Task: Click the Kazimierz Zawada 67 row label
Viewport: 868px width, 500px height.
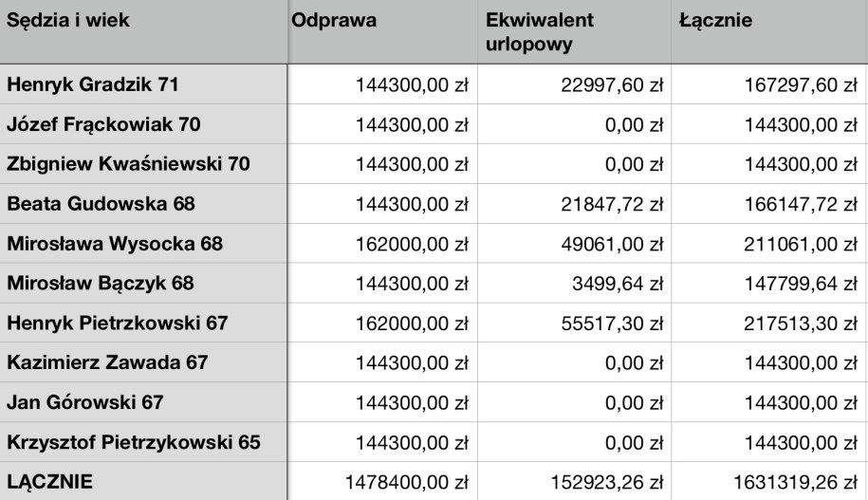Action: tap(142, 362)
